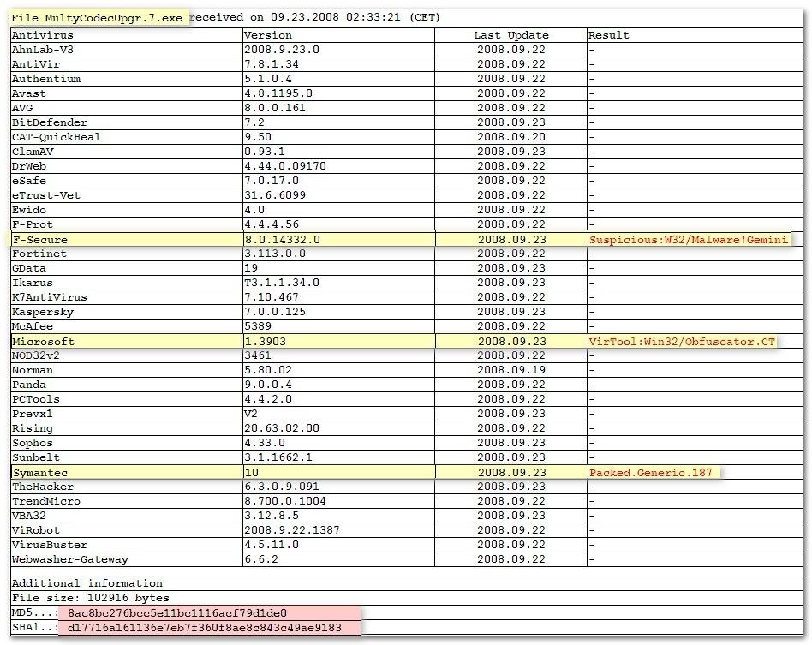The height and width of the screenshot is (645, 812).
Task: Select the ViRobot version 2008.9.22.1387 cell
Action: [x=291, y=530]
